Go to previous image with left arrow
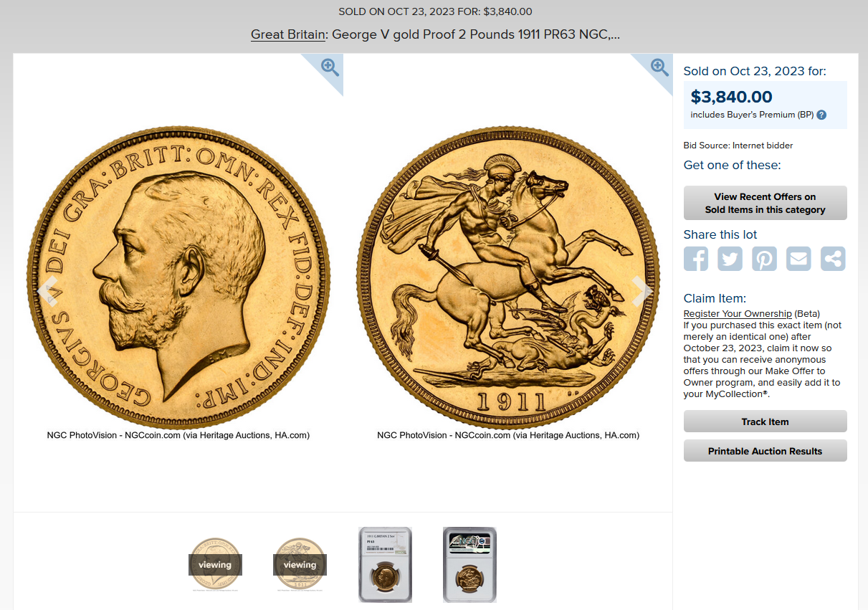Viewport: 868px width, 610px height. 47,291
